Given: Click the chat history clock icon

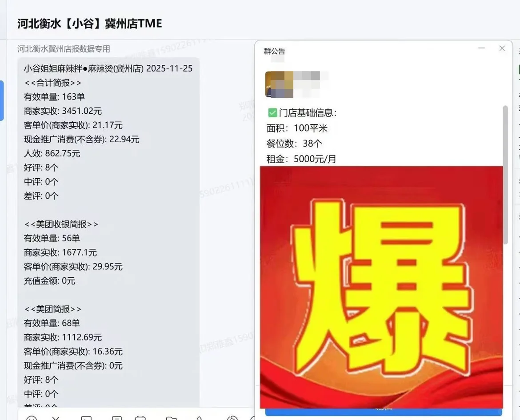Looking at the screenshot, I should (232, 418).
